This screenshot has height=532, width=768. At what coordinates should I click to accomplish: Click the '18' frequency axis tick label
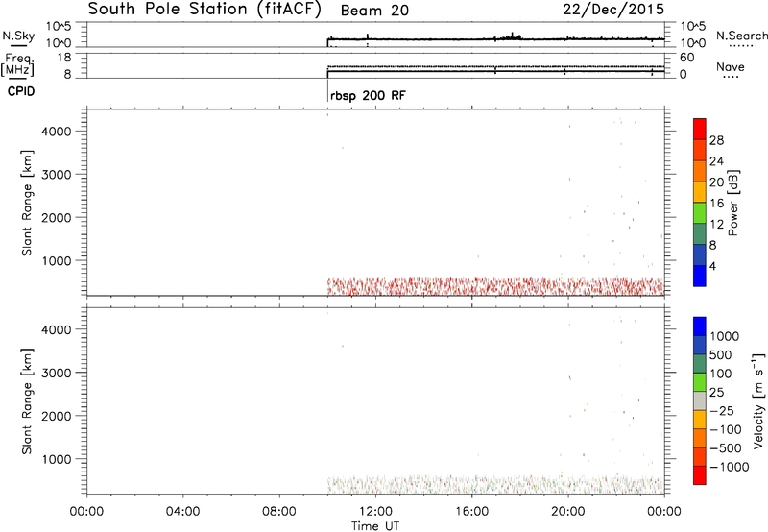pyautogui.click(x=64, y=58)
